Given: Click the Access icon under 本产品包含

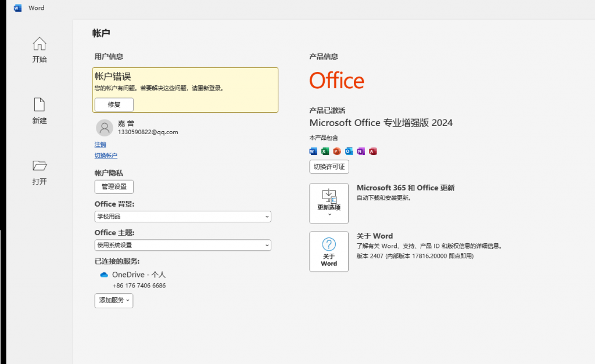Looking at the screenshot, I should click(x=373, y=152).
